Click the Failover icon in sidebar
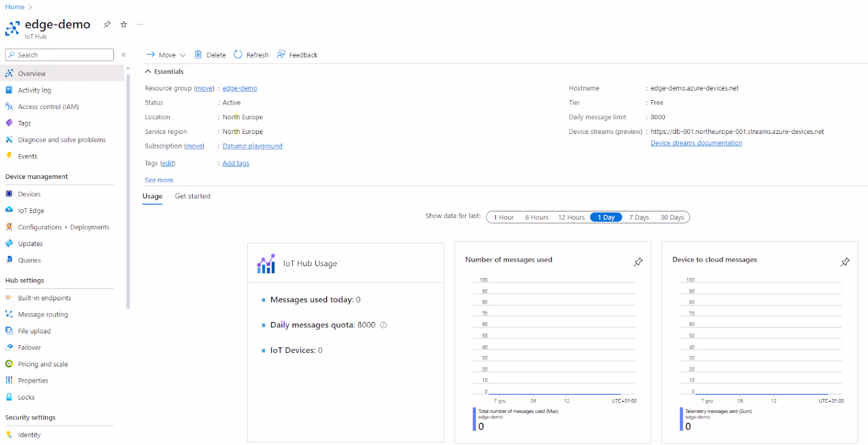The image size is (868, 445). tap(9, 347)
